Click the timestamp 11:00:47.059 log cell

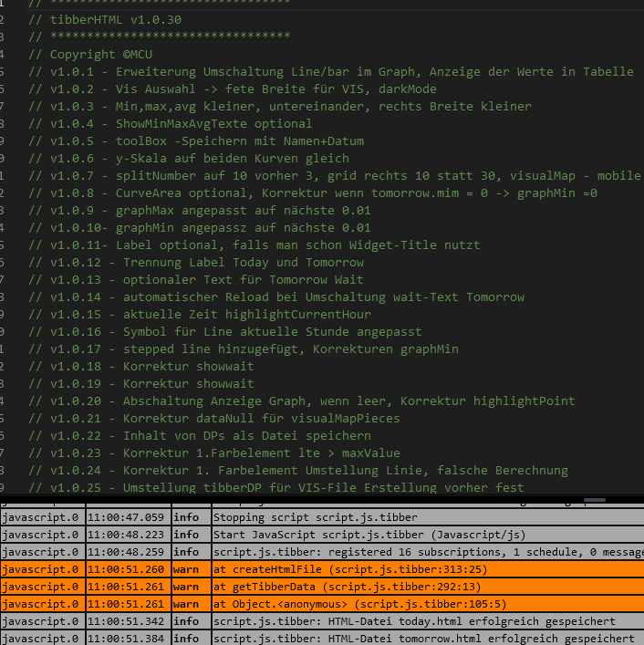point(128,517)
